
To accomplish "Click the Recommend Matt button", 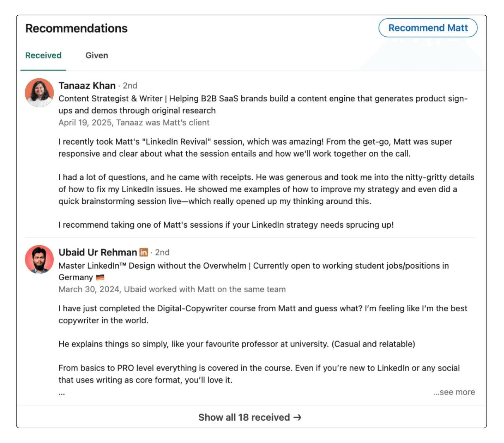I will [x=428, y=28].
